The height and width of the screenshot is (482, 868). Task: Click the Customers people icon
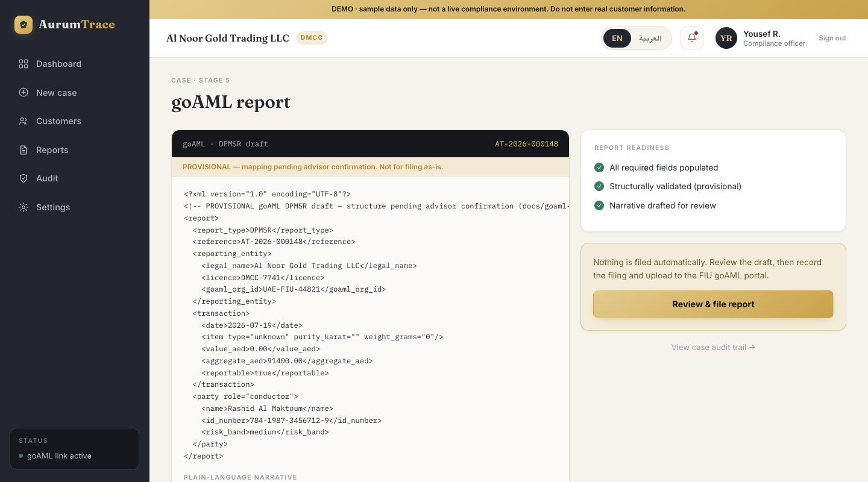click(24, 121)
